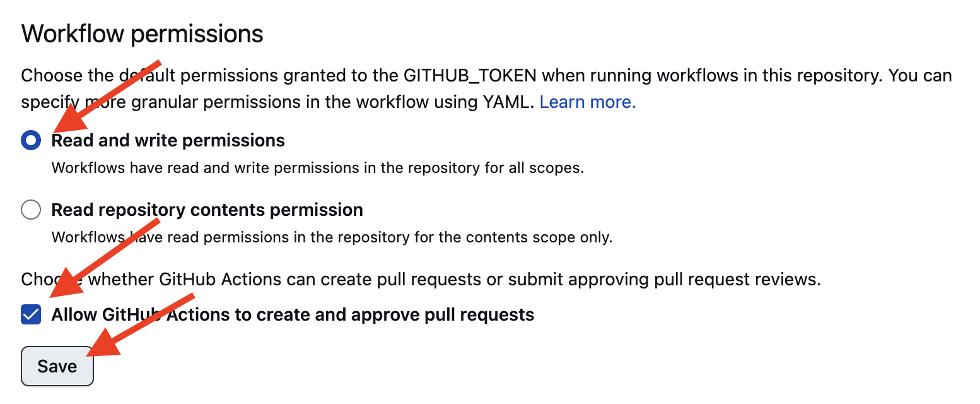Click the Allow GitHub Actions label text
The image size is (980, 404).
pyautogui.click(x=292, y=314)
